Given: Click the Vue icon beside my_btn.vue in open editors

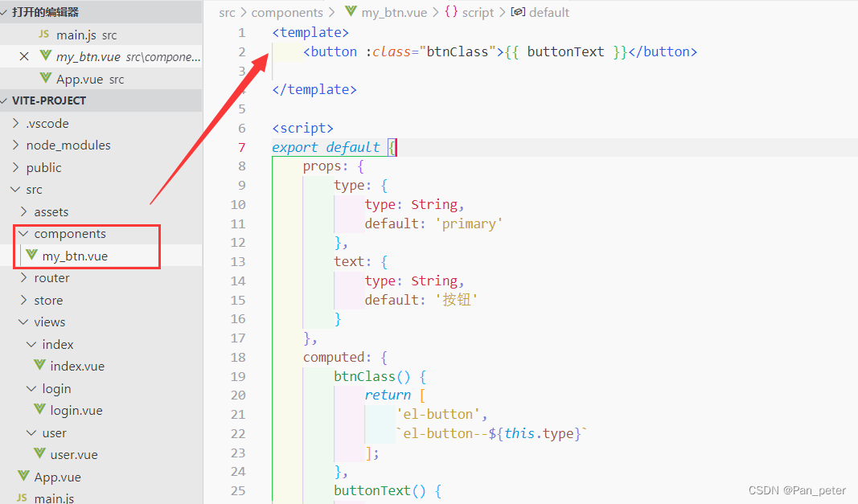Looking at the screenshot, I should coord(46,55).
